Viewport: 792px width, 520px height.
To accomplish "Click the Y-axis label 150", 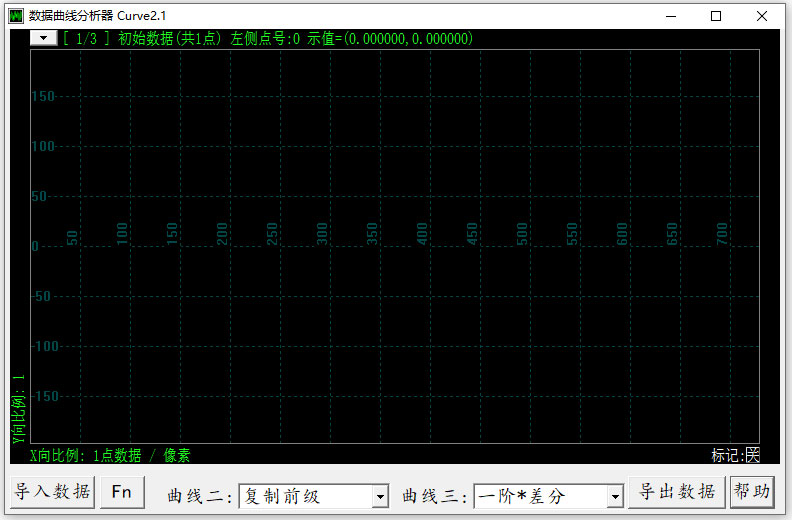I will point(43,96).
